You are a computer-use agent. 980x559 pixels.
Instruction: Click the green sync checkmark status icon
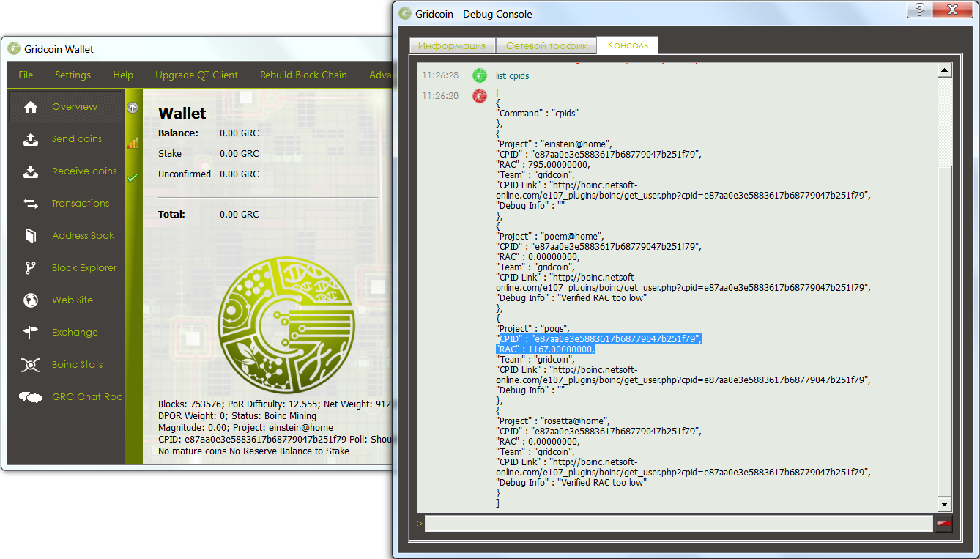133,177
